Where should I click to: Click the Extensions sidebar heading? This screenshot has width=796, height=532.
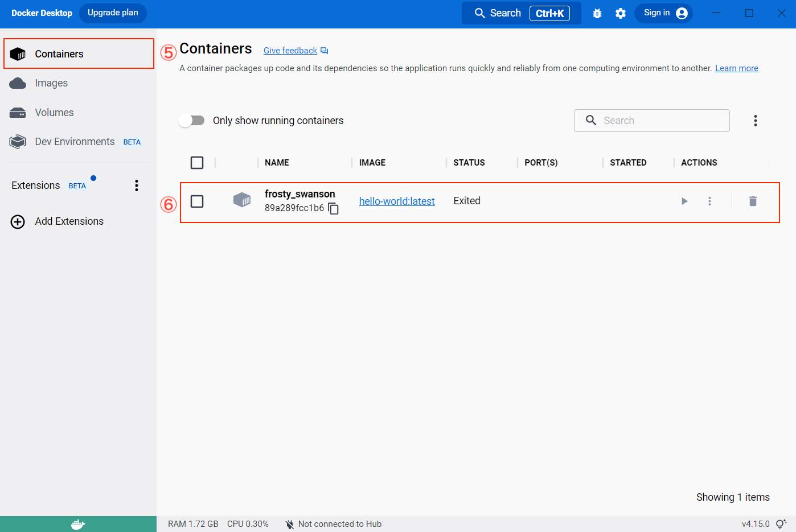(x=36, y=185)
